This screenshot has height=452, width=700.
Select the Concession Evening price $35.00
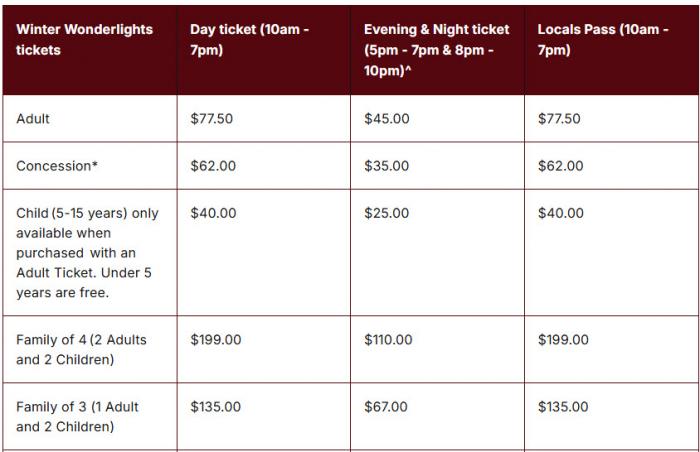pos(386,166)
